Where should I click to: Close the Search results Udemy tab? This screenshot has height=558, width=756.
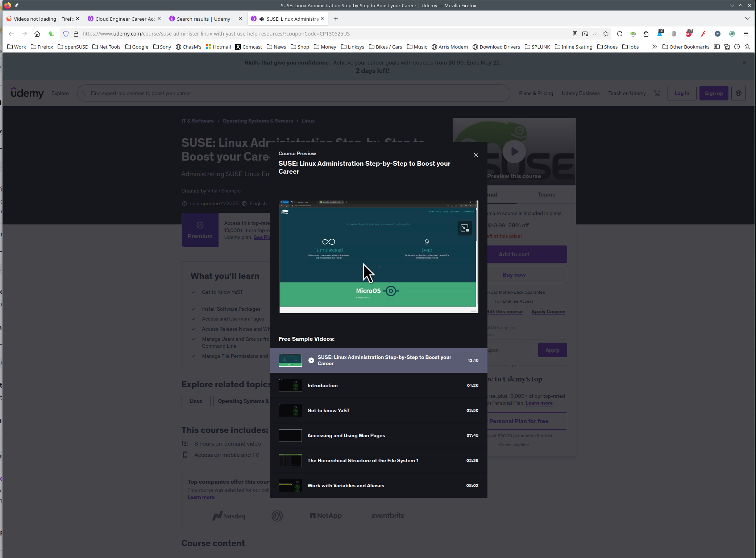(x=240, y=18)
